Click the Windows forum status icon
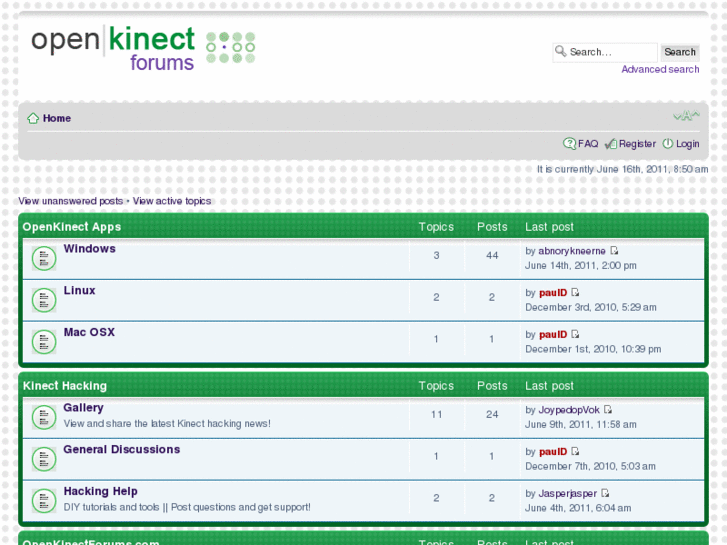Screen dimensions: 727x545 click(44, 258)
